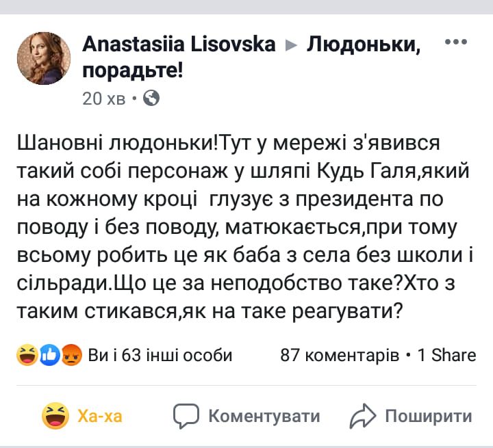The width and height of the screenshot is (493, 448).
Task: Click the blue thumbs-up like reaction icon
Action: pyautogui.click(x=49, y=355)
